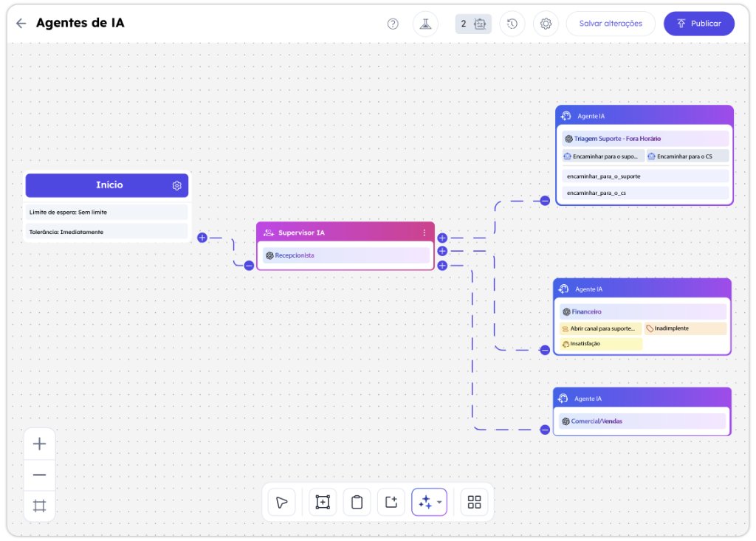
Task: Open the gear icon on the Início node
Action: (177, 186)
